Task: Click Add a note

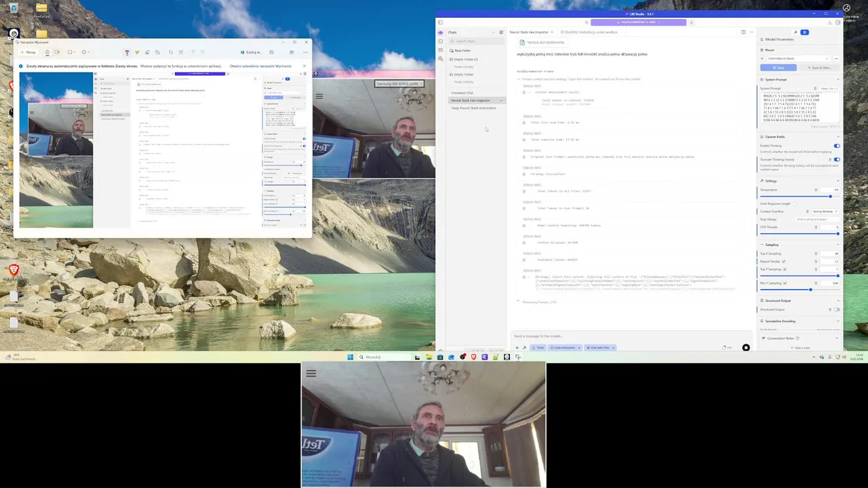Action: 801,348
